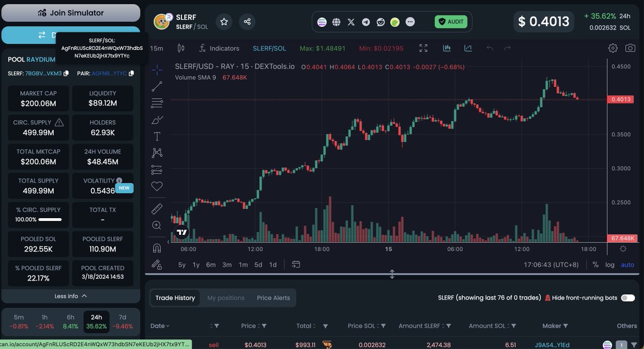Click the green AUDIT button

pos(451,22)
